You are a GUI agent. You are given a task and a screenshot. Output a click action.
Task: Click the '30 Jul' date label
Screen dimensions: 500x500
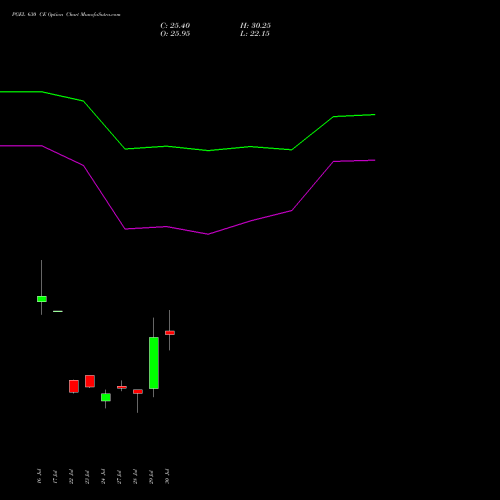pyautogui.click(x=167, y=476)
